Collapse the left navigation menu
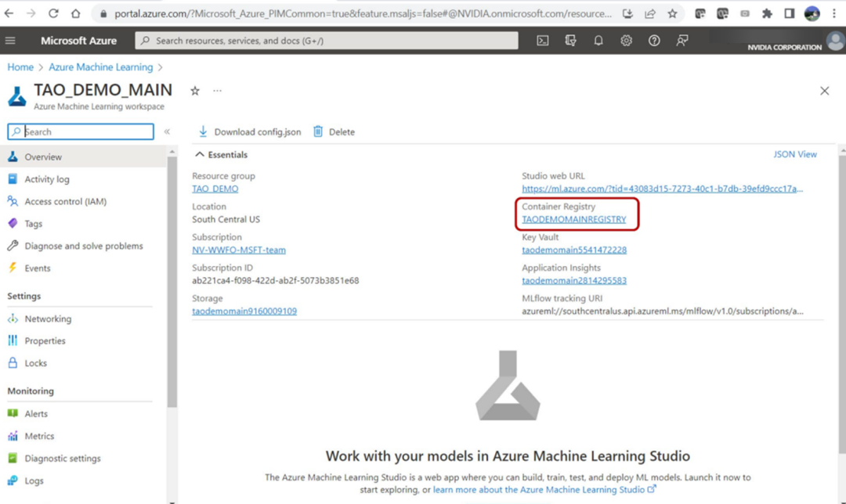 tap(168, 131)
